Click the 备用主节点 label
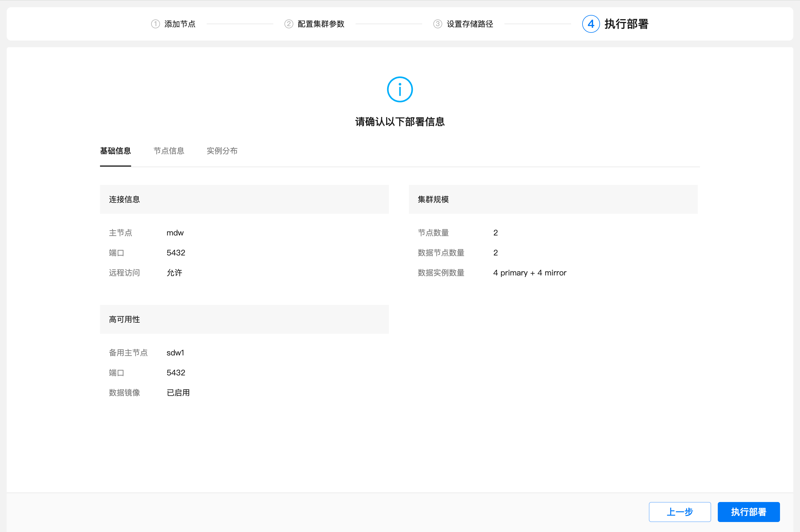The height and width of the screenshot is (532, 800). (128, 353)
